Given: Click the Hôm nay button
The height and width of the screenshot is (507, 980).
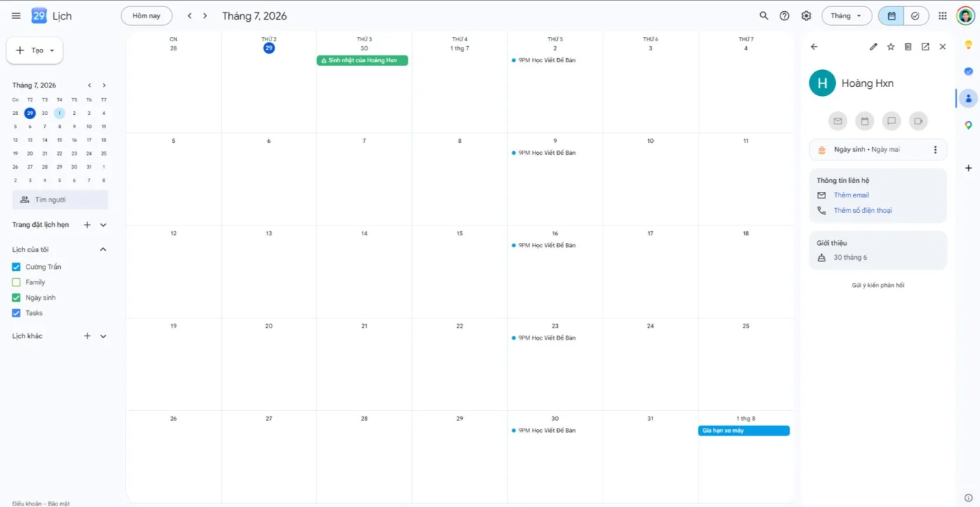Looking at the screenshot, I should (146, 15).
